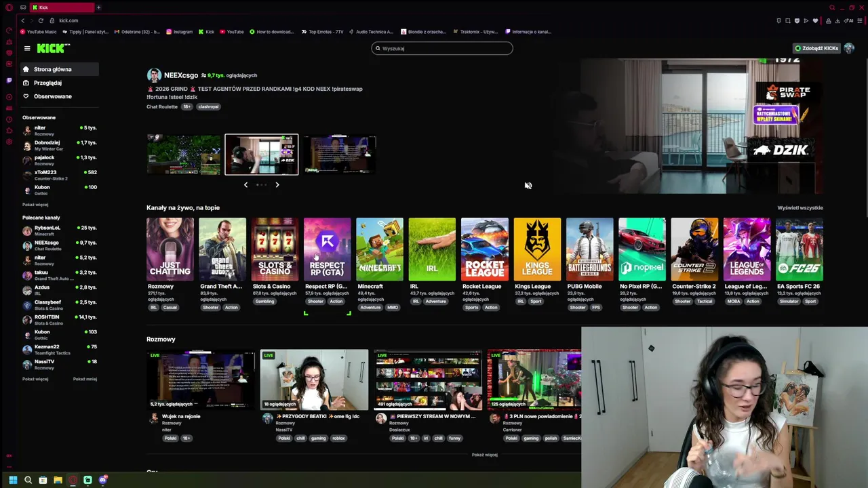
Task: Open the user profile avatar menu
Action: pos(848,48)
